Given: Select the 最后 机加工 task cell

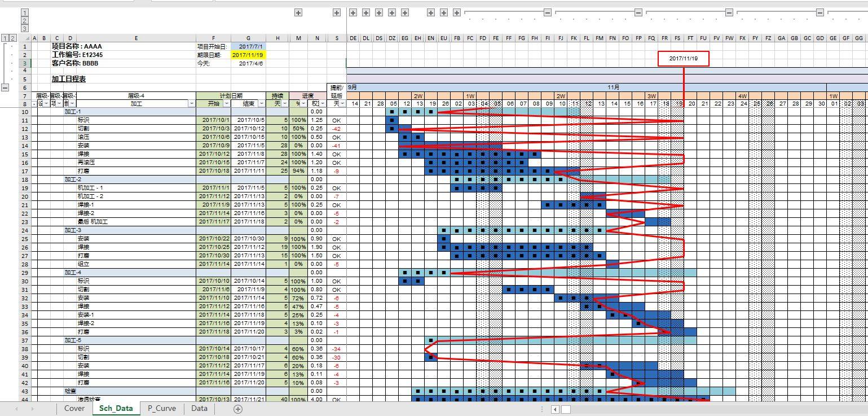Looking at the screenshot, I should click(x=136, y=222).
